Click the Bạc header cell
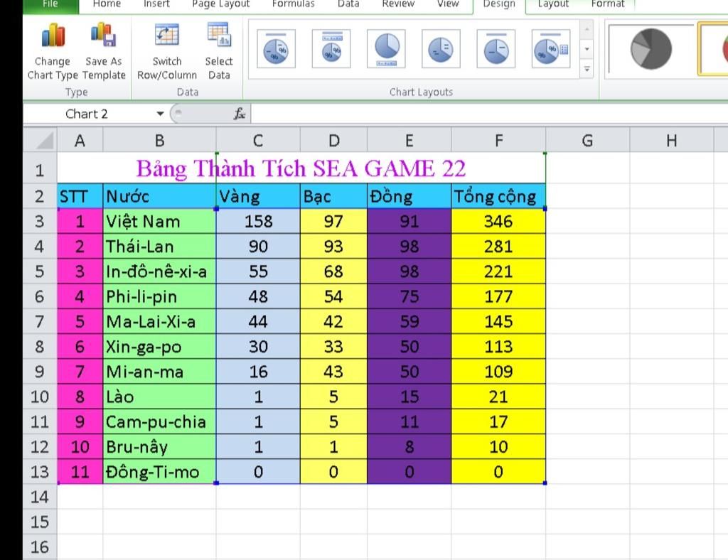This screenshot has height=560, width=728. click(x=334, y=196)
